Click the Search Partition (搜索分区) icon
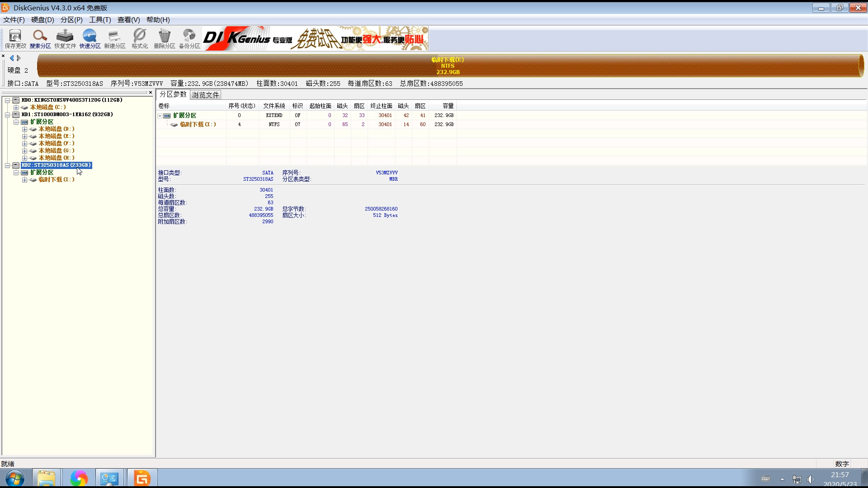Screen dimensions: 868x488 [40, 38]
